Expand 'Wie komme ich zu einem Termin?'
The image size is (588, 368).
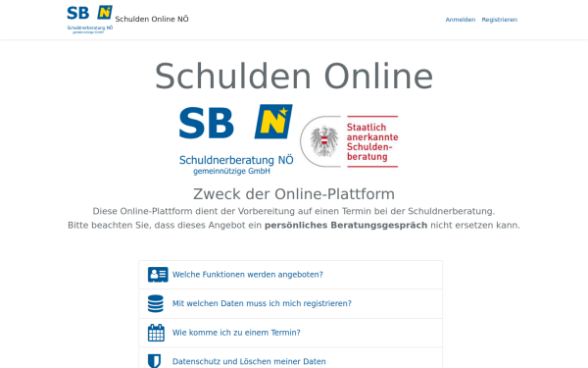(236, 333)
